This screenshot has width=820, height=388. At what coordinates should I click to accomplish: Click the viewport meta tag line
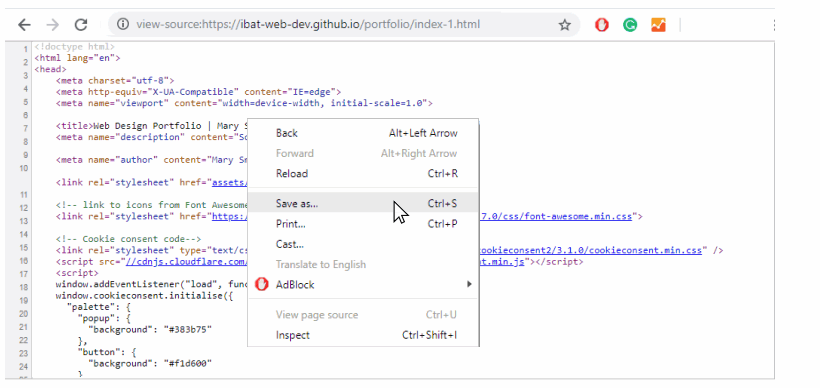coord(244,104)
